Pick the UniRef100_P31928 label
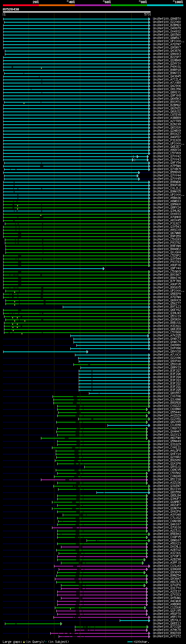 (167, 140)
